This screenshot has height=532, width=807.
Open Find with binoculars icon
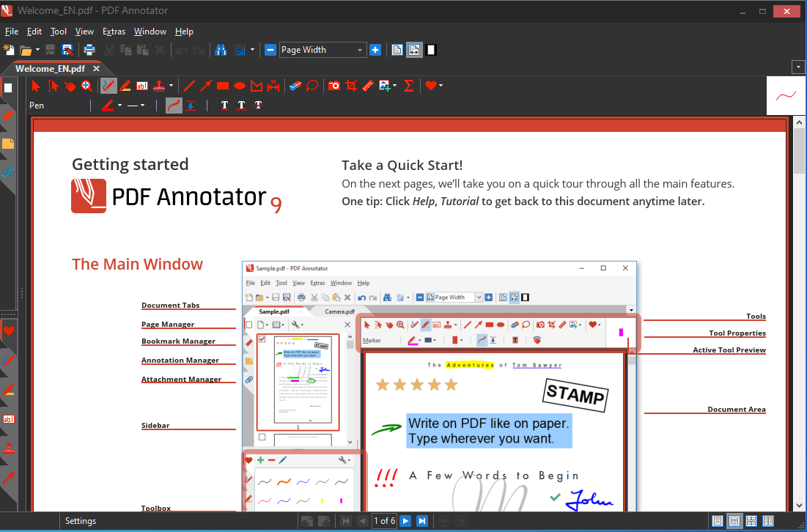pyautogui.click(x=221, y=50)
